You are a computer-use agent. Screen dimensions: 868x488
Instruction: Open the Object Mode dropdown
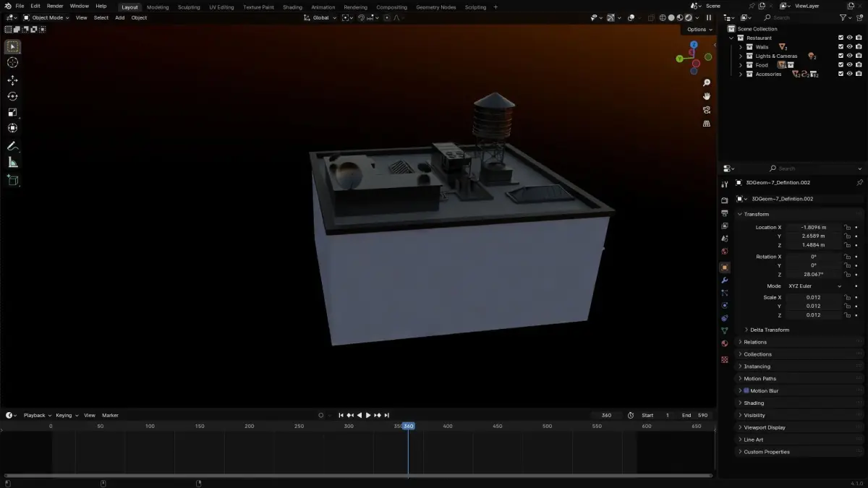tap(46, 17)
